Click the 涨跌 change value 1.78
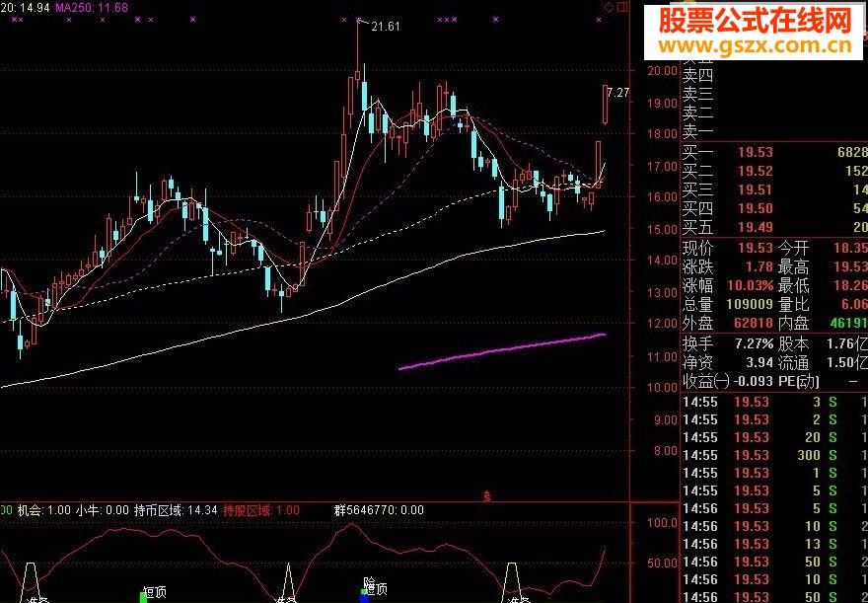The height and width of the screenshot is (603, 868). pyautogui.click(x=759, y=266)
